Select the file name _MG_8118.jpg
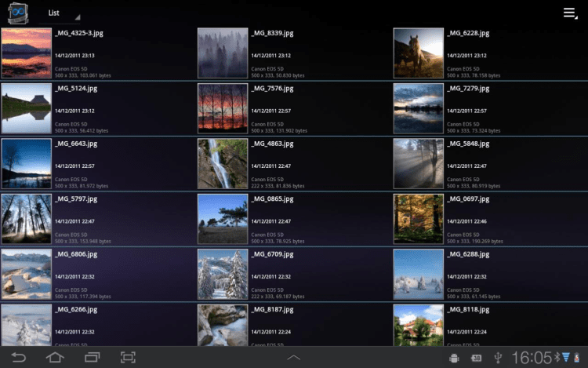588x368 pixels. coord(468,309)
